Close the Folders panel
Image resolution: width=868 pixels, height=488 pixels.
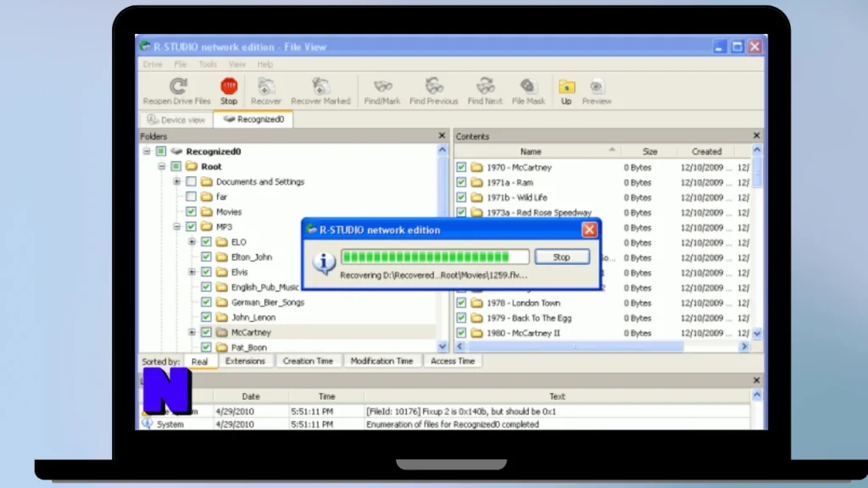(x=442, y=136)
